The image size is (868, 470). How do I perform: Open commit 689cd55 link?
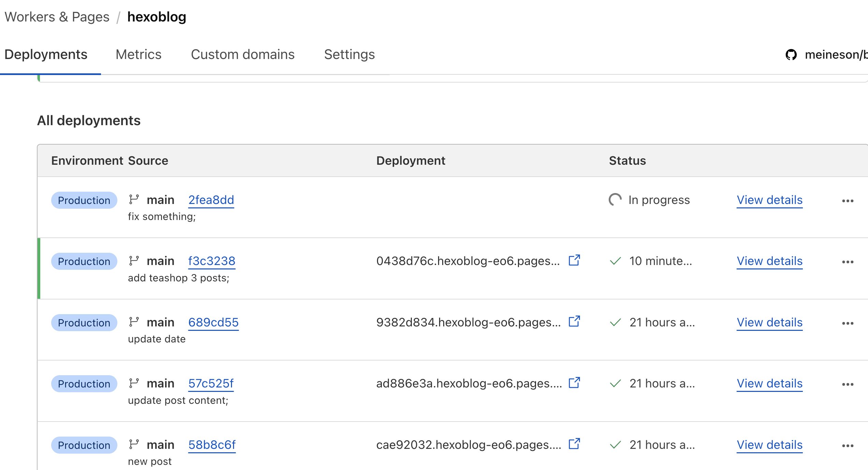pos(213,322)
